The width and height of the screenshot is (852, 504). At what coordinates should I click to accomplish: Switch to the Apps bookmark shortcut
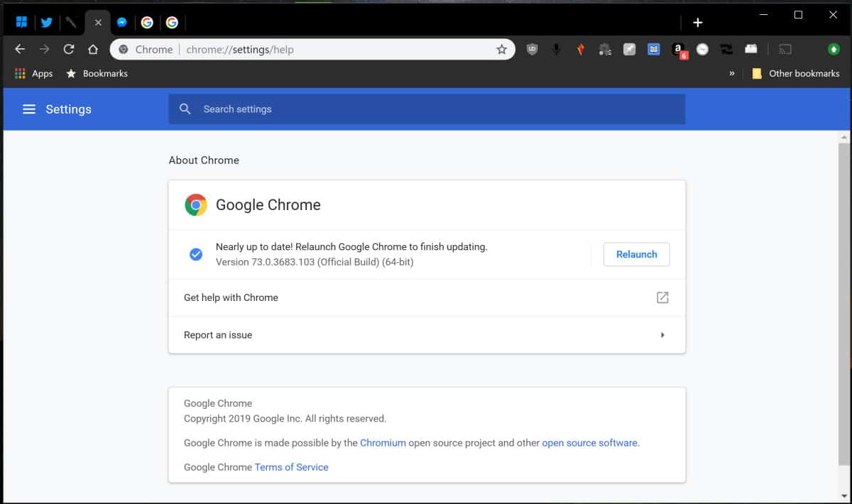click(x=33, y=73)
